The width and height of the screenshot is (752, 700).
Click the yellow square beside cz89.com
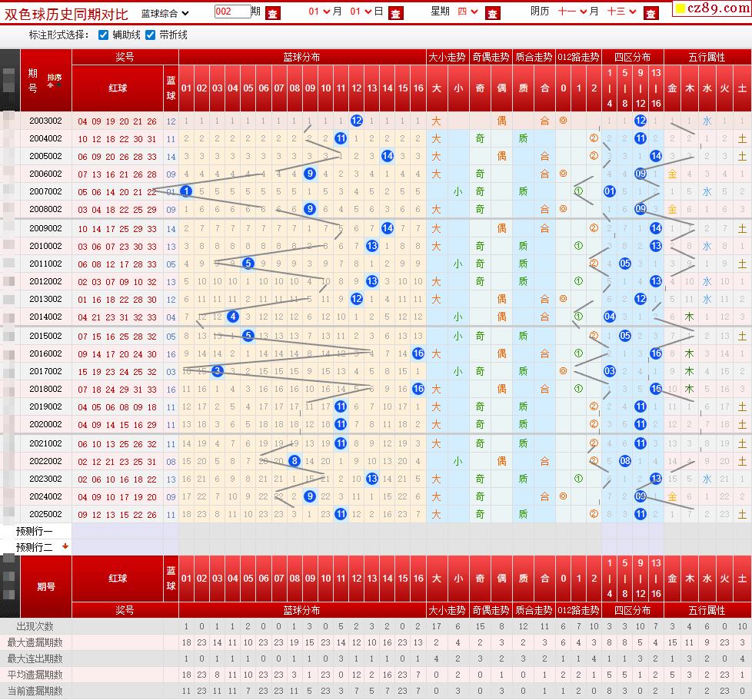click(x=680, y=8)
